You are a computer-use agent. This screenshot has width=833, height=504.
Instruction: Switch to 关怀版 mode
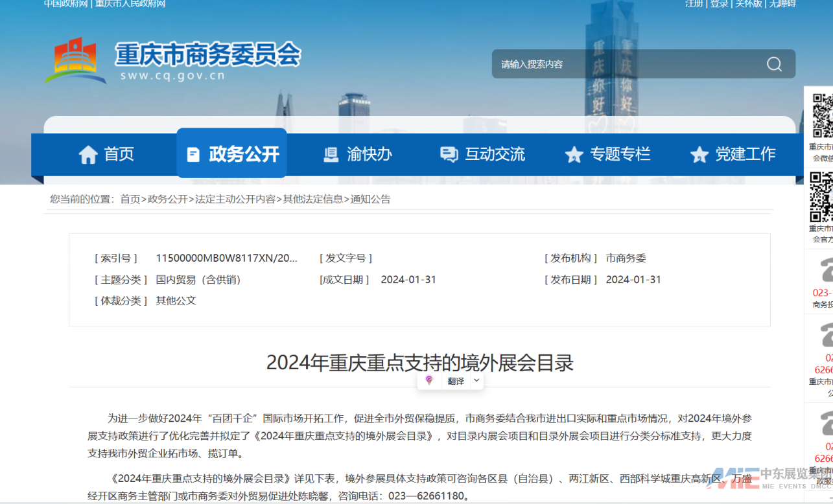point(748,4)
